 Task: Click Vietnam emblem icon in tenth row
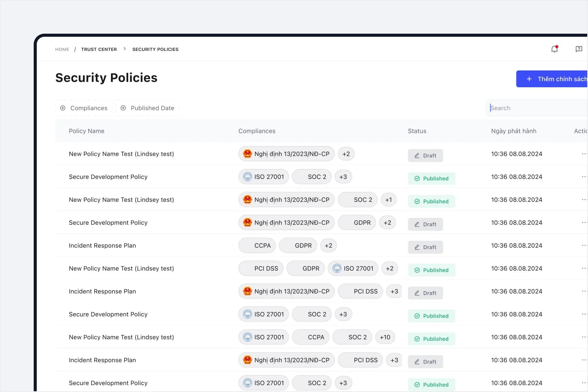[x=248, y=360]
